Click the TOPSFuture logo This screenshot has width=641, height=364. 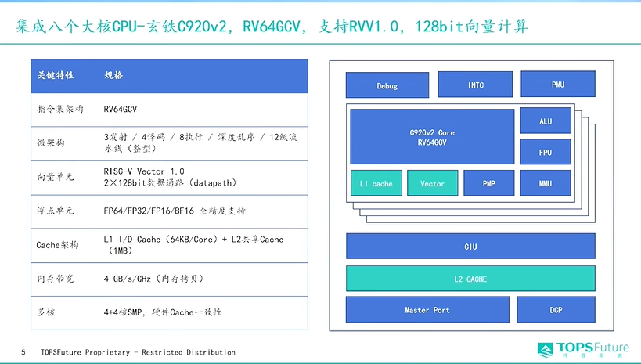click(583, 350)
